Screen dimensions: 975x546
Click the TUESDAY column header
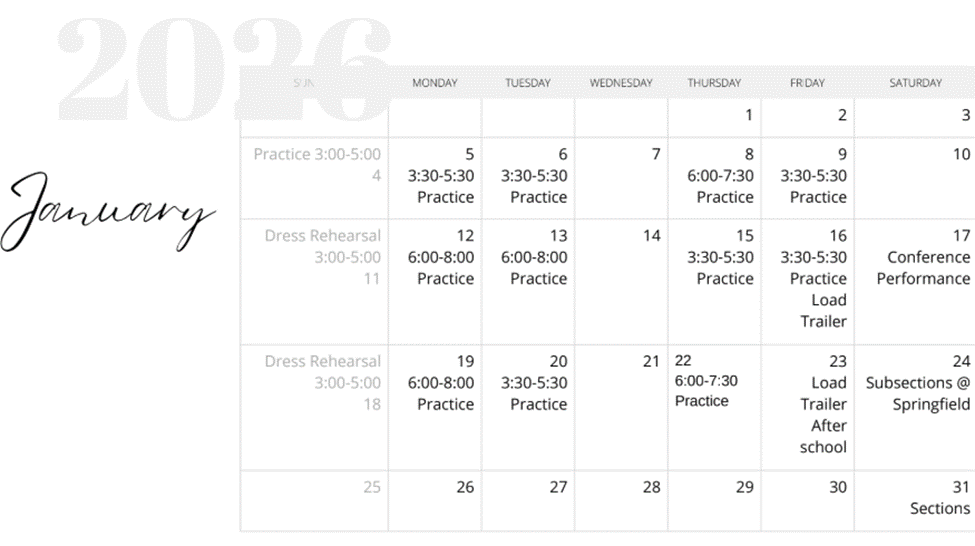click(x=527, y=83)
